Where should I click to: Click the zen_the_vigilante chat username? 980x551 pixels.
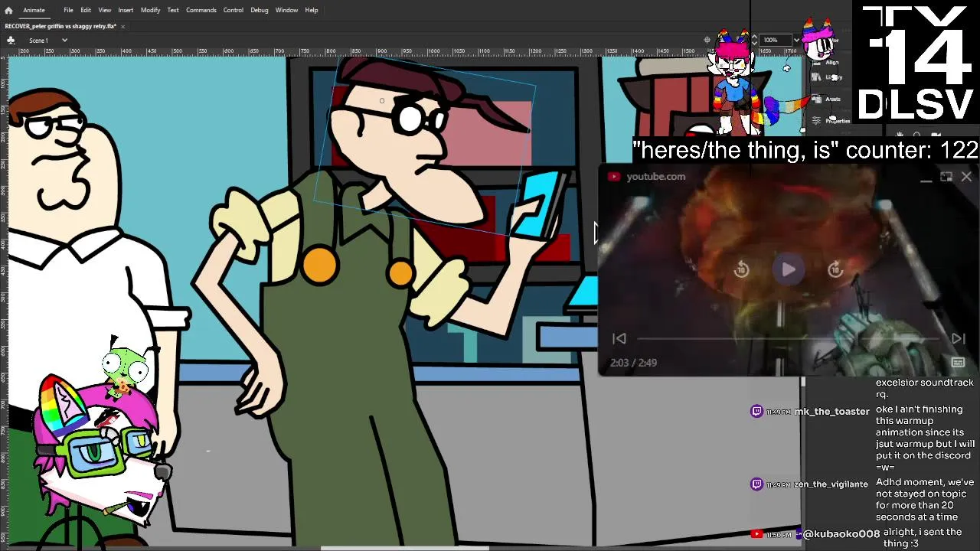tap(831, 484)
